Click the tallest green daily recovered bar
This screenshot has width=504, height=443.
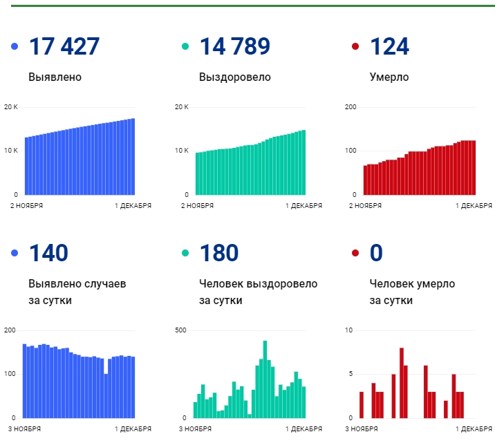265,379
